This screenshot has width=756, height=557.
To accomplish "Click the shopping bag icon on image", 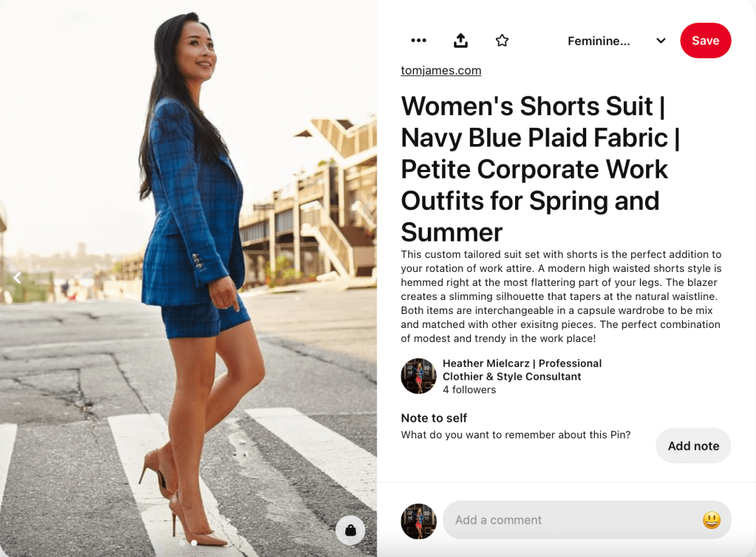I will (x=350, y=530).
